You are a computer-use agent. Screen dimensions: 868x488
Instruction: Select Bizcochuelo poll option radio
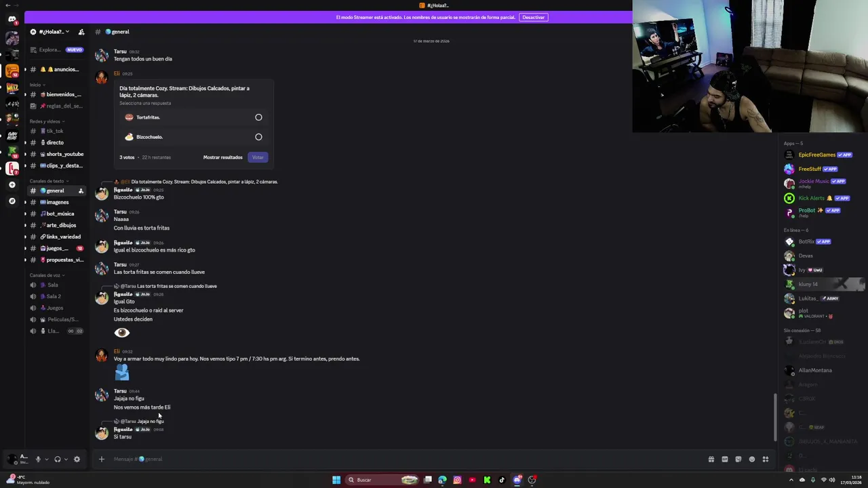click(x=258, y=137)
